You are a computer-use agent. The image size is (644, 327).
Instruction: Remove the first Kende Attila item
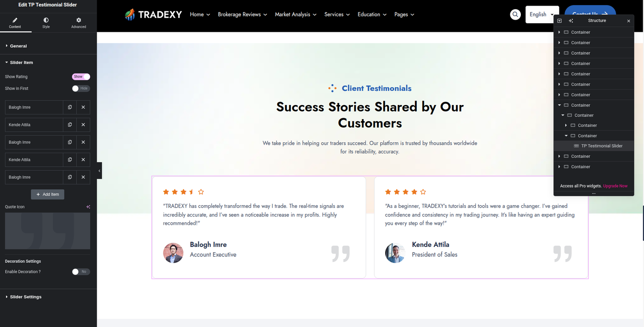click(83, 125)
